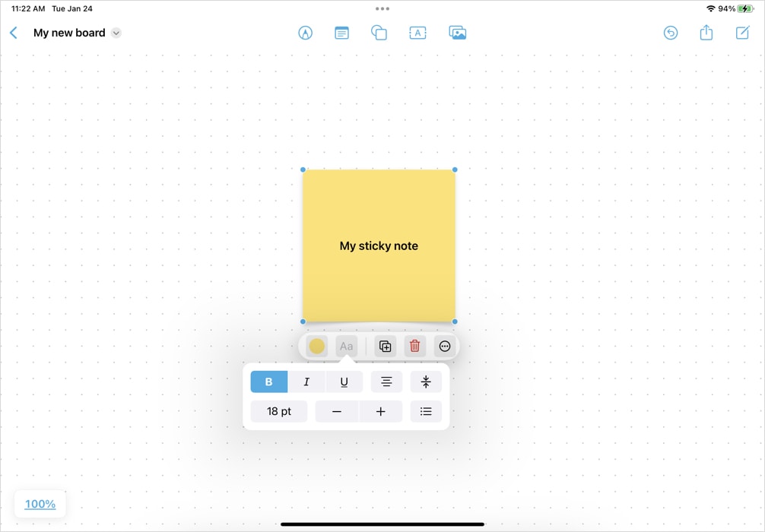Insert a new sticky note

341,33
